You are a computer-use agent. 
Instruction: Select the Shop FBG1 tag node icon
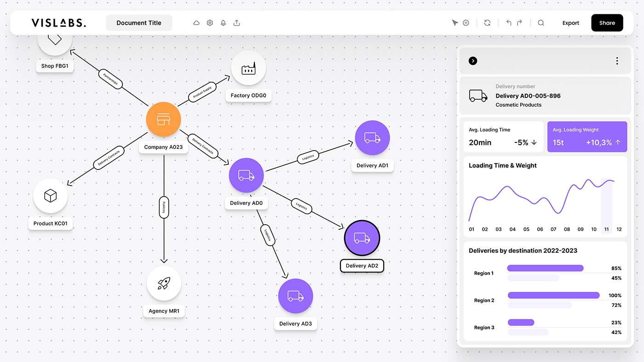[x=55, y=40]
